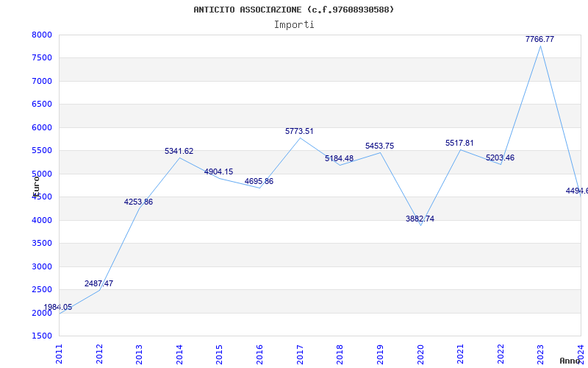Click the 2014 x-axis year label

[179, 354]
